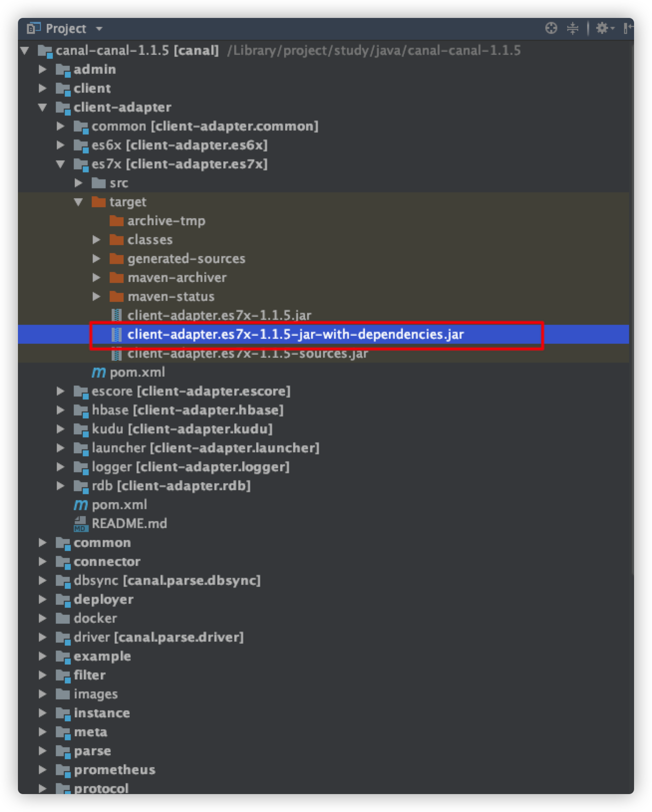Collapse the es7x module node

[x=60, y=164]
